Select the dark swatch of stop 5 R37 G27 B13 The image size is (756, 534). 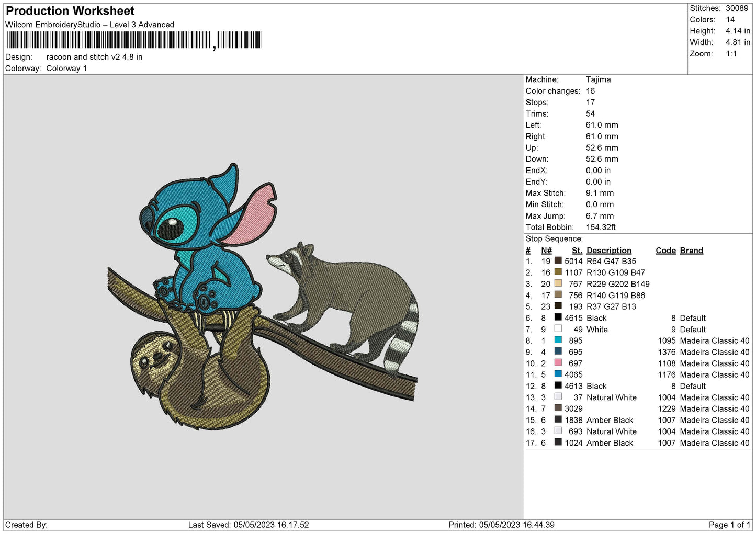coord(558,306)
